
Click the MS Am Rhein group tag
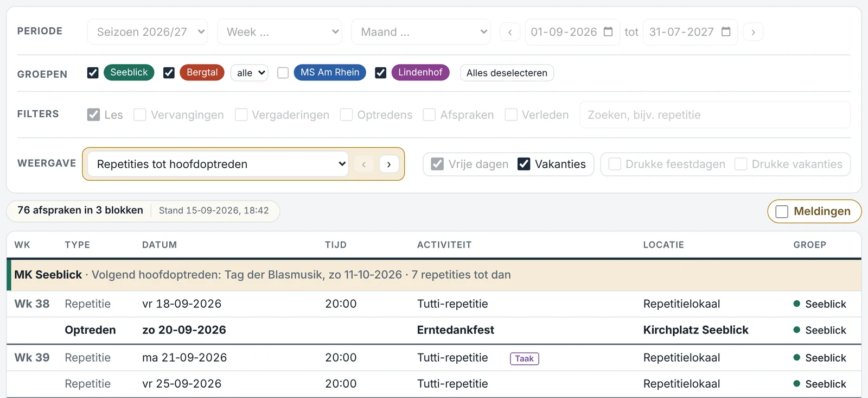click(x=330, y=72)
